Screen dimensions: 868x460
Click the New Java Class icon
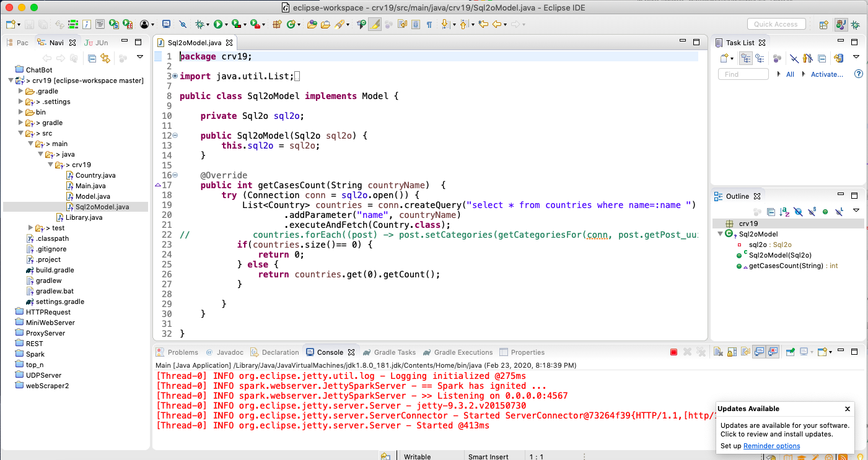[x=291, y=24]
